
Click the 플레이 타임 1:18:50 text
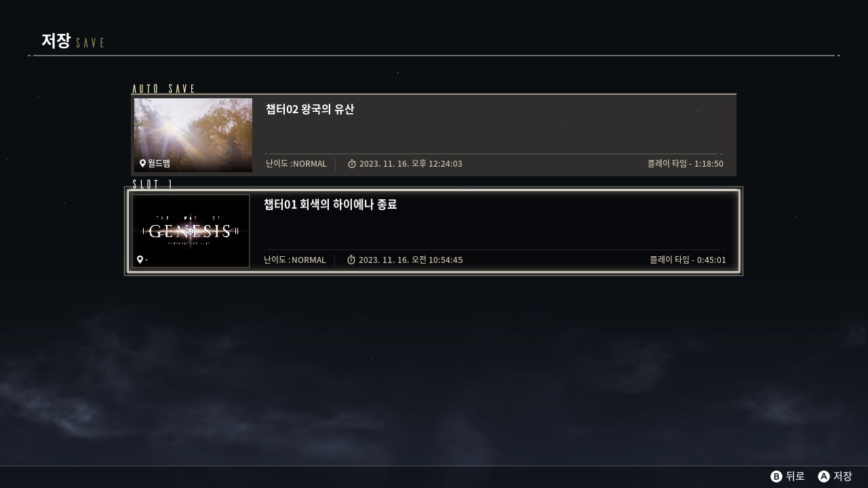pos(686,164)
